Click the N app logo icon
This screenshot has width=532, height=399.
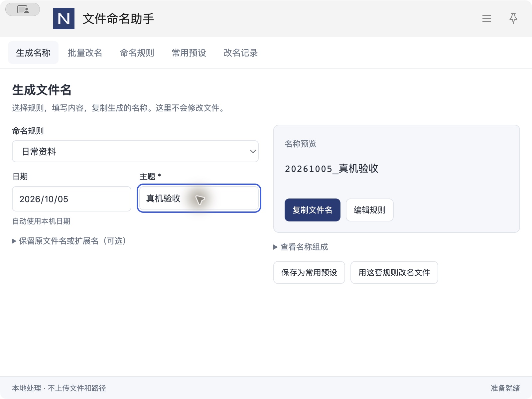point(64,19)
